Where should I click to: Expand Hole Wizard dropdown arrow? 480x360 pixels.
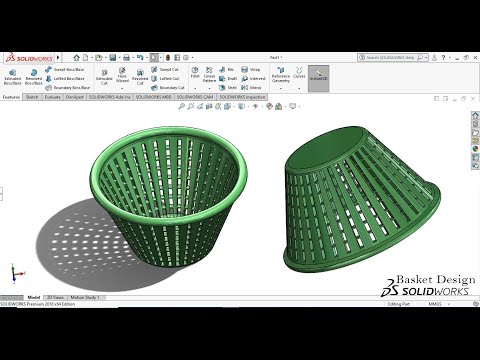pos(122,88)
